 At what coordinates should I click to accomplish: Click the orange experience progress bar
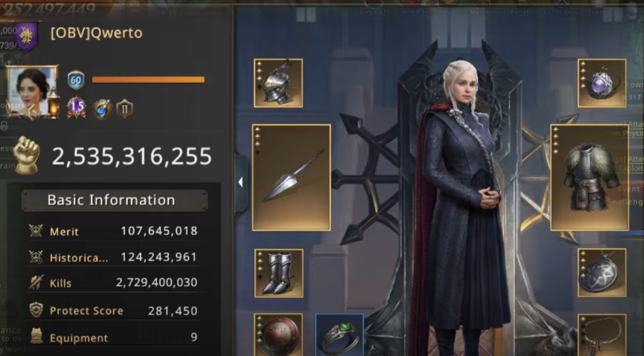pos(148,80)
